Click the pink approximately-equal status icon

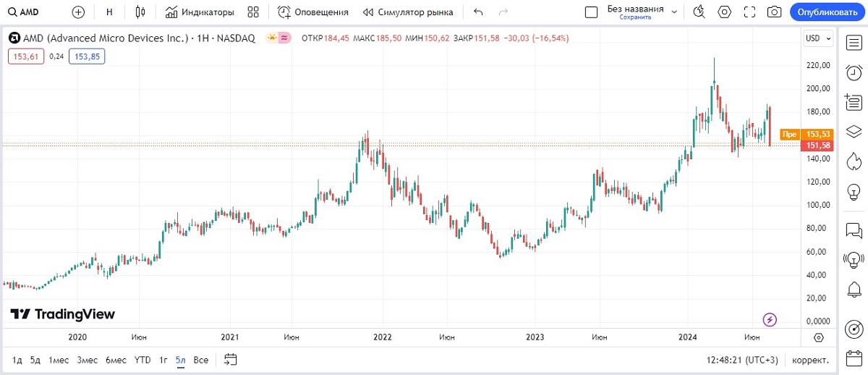tap(285, 38)
